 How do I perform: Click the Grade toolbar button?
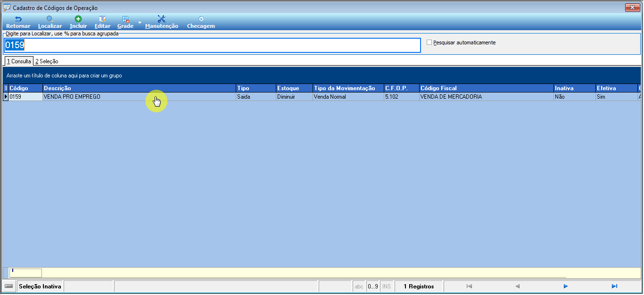click(125, 22)
